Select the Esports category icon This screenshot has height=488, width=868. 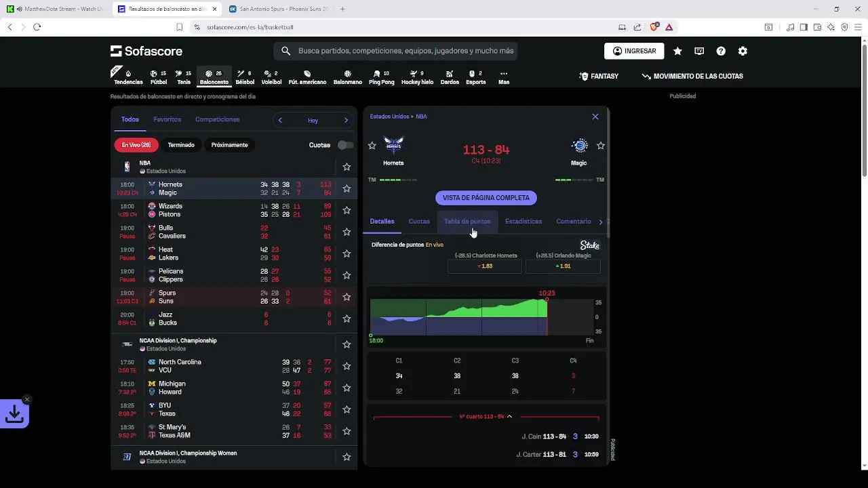point(475,77)
